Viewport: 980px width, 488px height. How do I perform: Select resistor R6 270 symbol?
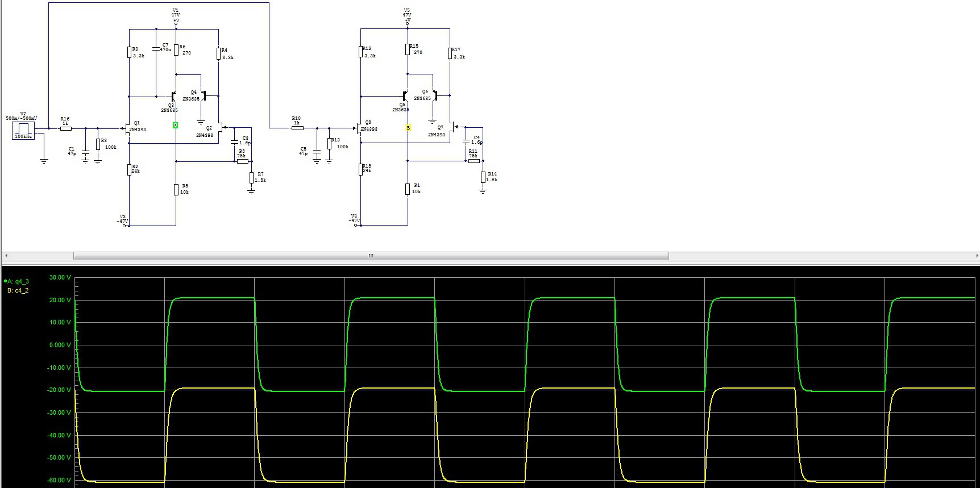(x=176, y=50)
